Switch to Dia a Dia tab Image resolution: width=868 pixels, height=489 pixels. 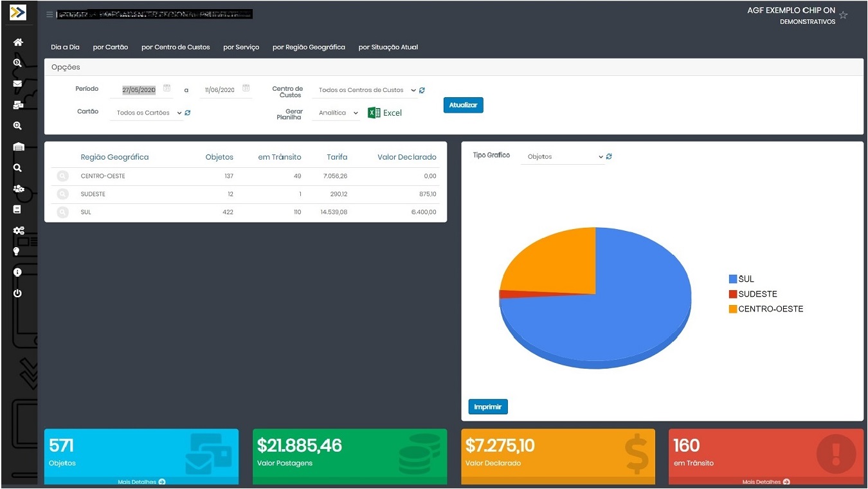(66, 47)
